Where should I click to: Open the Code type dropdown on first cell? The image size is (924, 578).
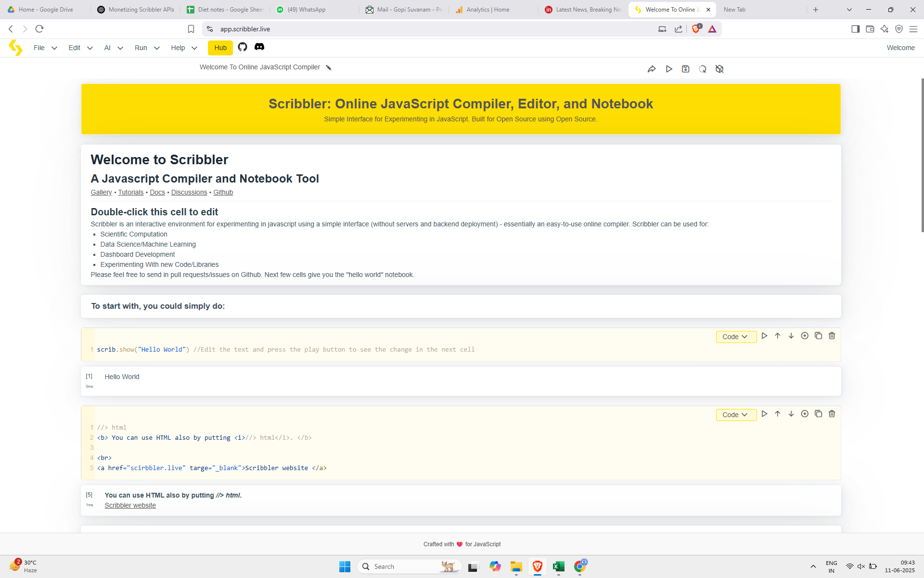[736, 336]
